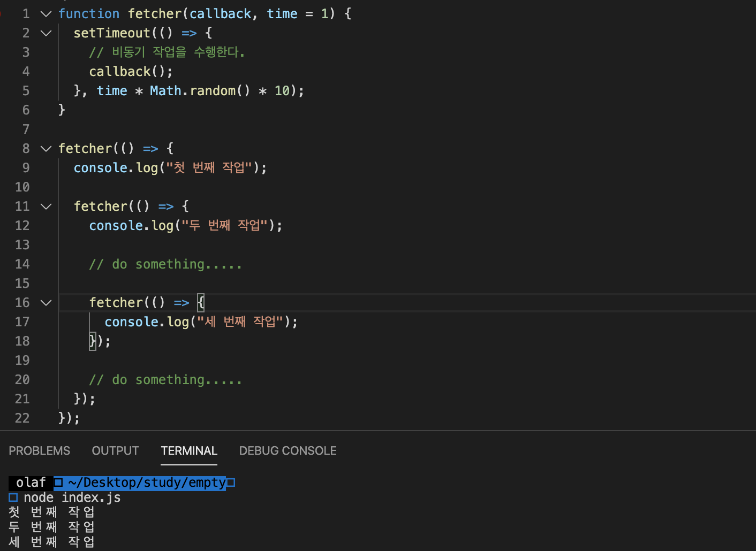Image resolution: width=756 pixels, height=551 pixels.
Task: Click the string "세 번째 작업" on line 17
Action: [x=240, y=322]
